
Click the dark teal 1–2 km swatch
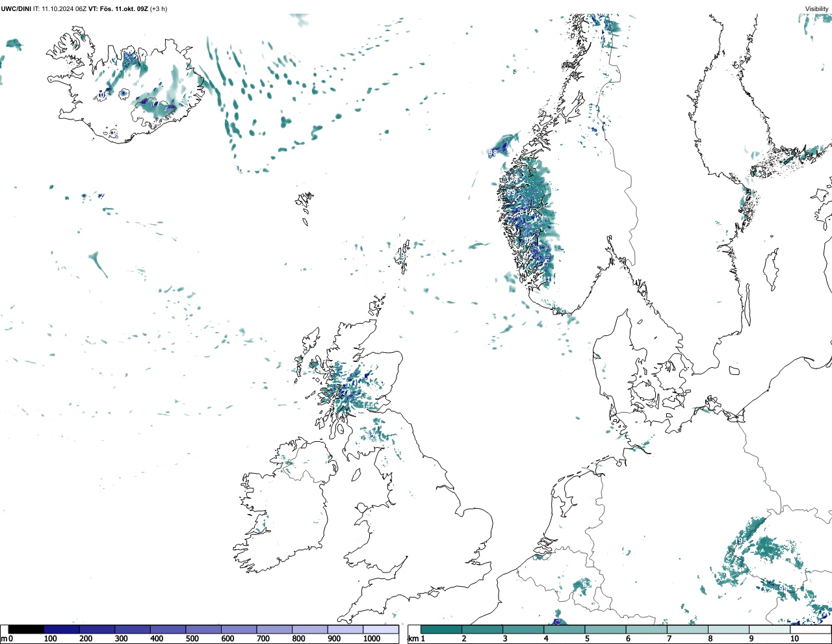(x=441, y=629)
